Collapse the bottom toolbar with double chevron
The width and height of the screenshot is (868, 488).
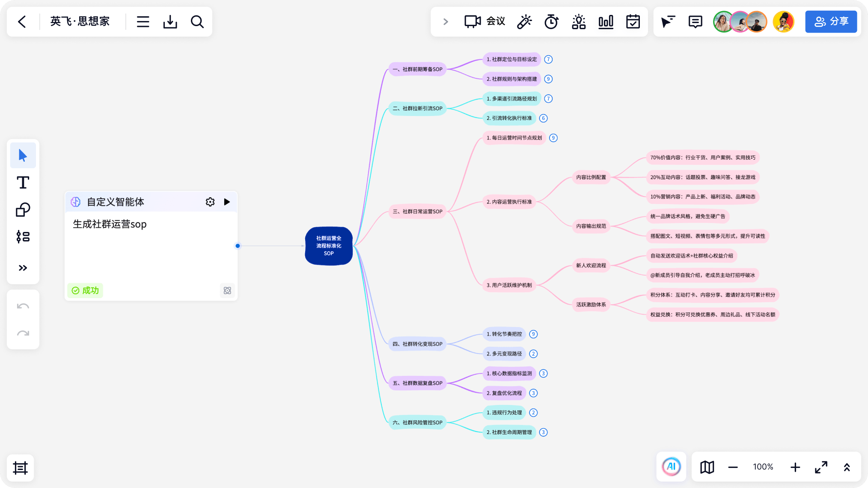click(847, 467)
